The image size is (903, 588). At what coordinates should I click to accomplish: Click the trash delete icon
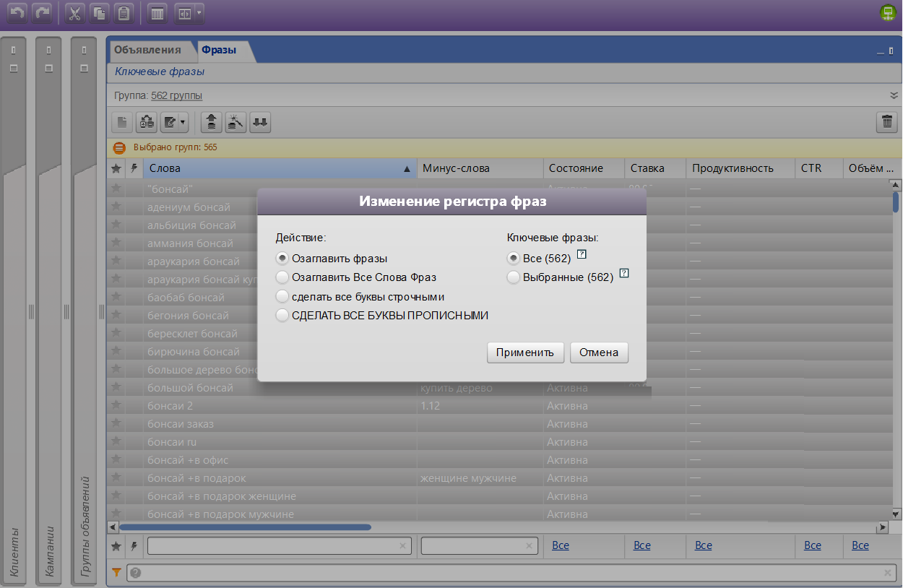[886, 122]
